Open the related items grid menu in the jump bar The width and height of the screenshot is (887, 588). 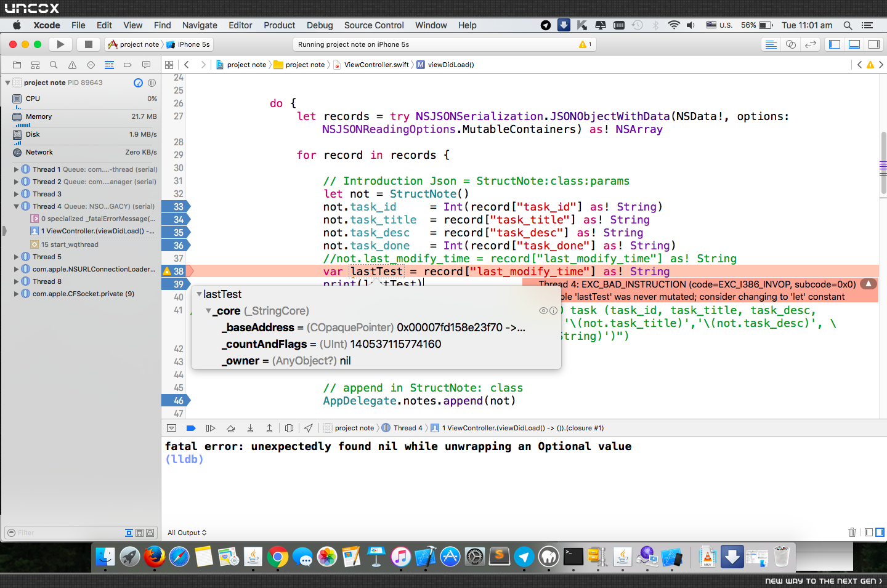(x=169, y=65)
